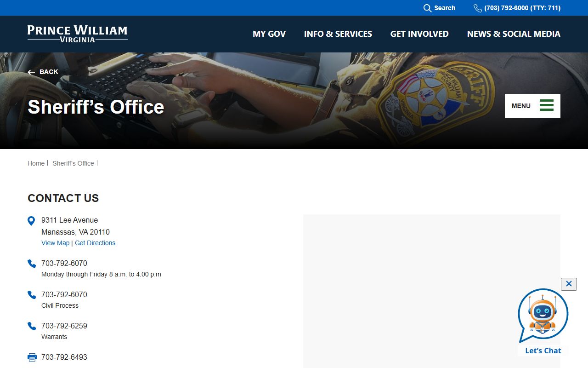Click the Get Directions link

point(95,243)
